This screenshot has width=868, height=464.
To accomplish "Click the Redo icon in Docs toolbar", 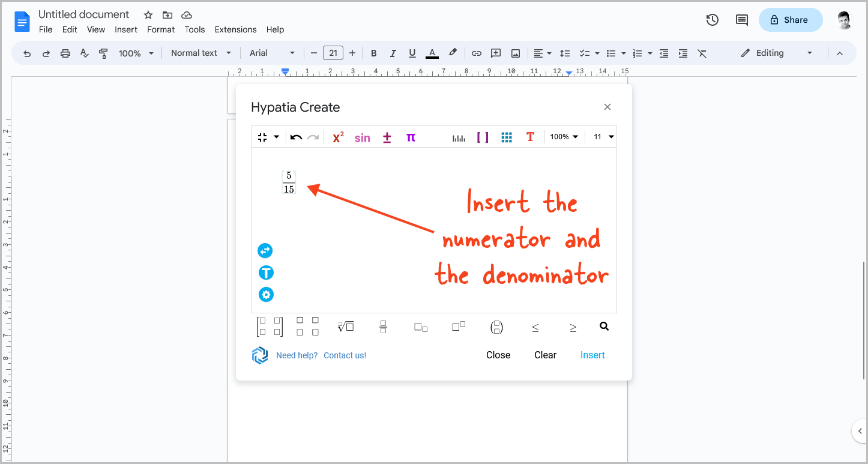I will pyautogui.click(x=46, y=53).
